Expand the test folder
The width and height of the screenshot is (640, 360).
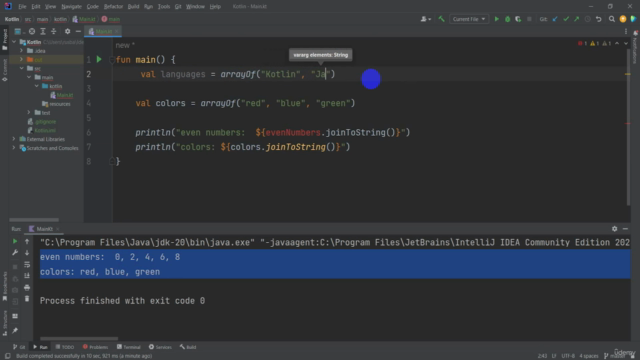[x=29, y=113]
